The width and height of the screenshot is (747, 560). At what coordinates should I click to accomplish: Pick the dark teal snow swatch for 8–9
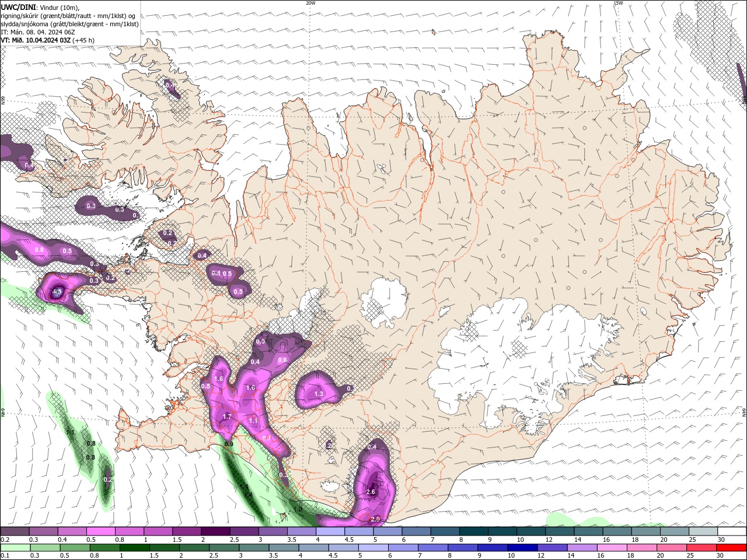(x=473, y=531)
